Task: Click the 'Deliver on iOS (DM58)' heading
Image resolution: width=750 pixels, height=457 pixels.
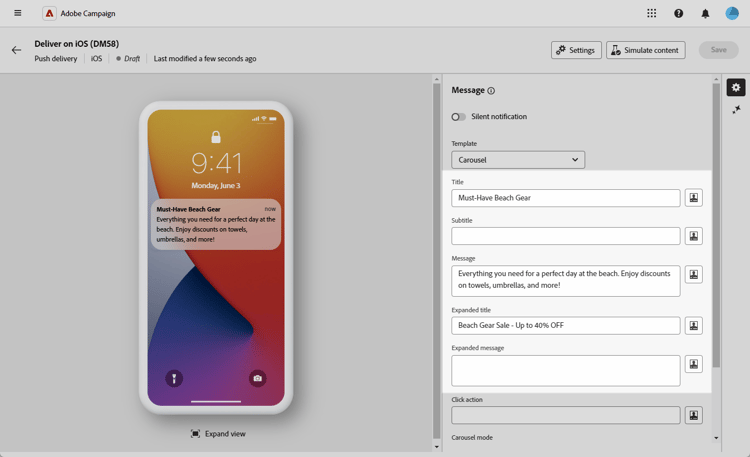Action: [x=77, y=44]
